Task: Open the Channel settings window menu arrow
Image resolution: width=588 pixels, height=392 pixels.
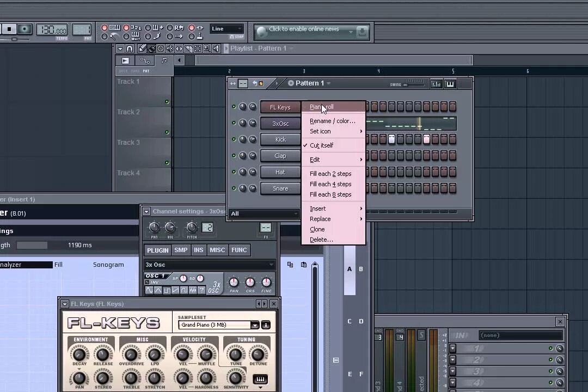Action: coord(146,211)
